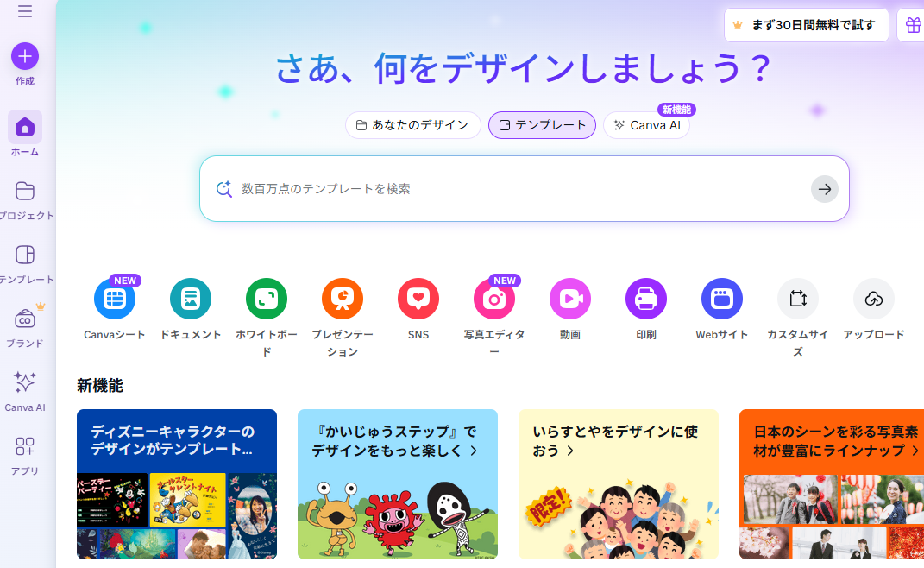The width and height of the screenshot is (924, 568).
Task: Click まず30日間無料で試す button
Action: (x=806, y=25)
